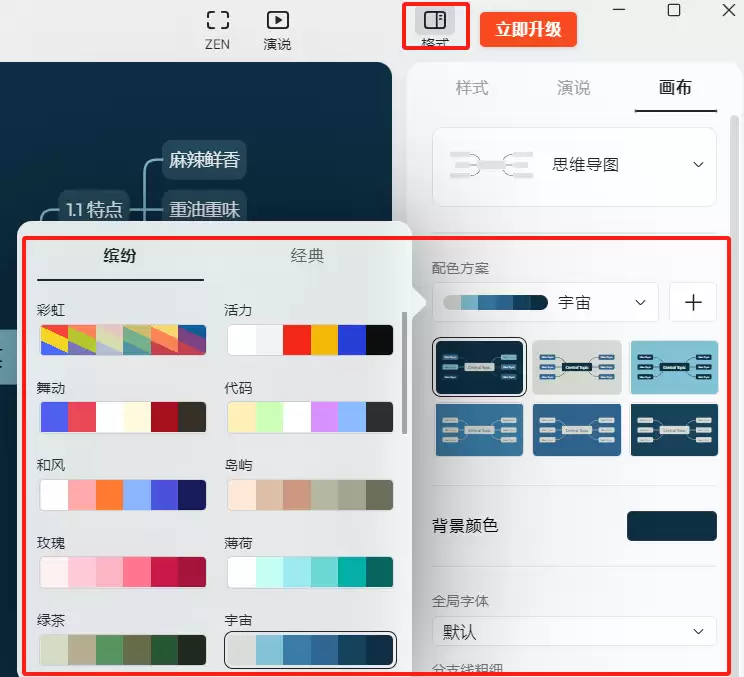Select the light gray theme thumbnail
744x677 pixels.
pyautogui.click(x=577, y=367)
